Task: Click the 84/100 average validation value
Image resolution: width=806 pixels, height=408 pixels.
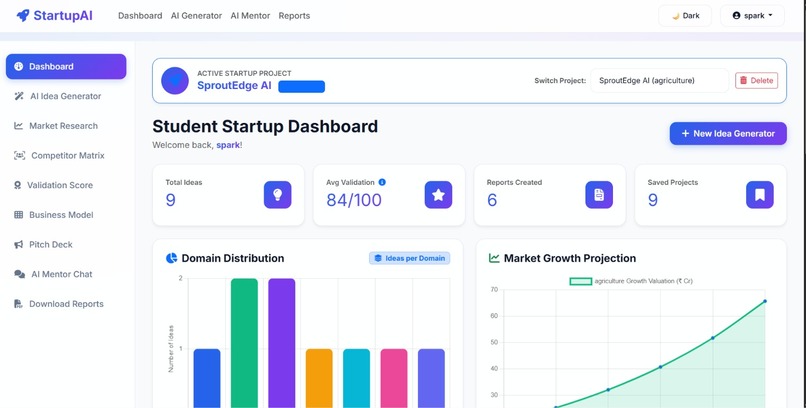Action: tap(354, 200)
